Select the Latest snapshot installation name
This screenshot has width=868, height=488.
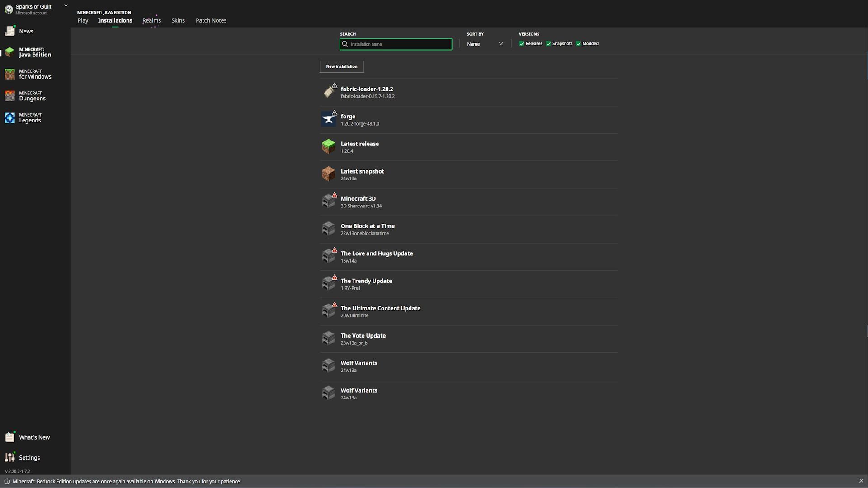click(363, 171)
